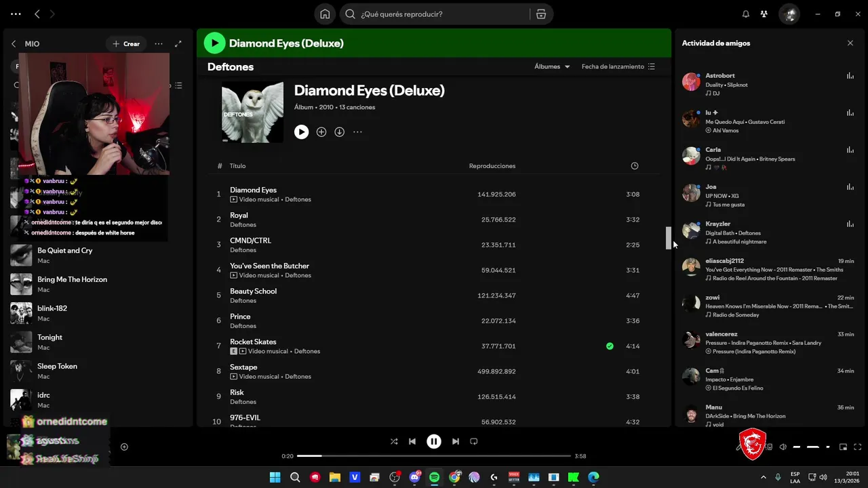Download the Diamond Eyes (Deluxe) album

tap(340, 132)
